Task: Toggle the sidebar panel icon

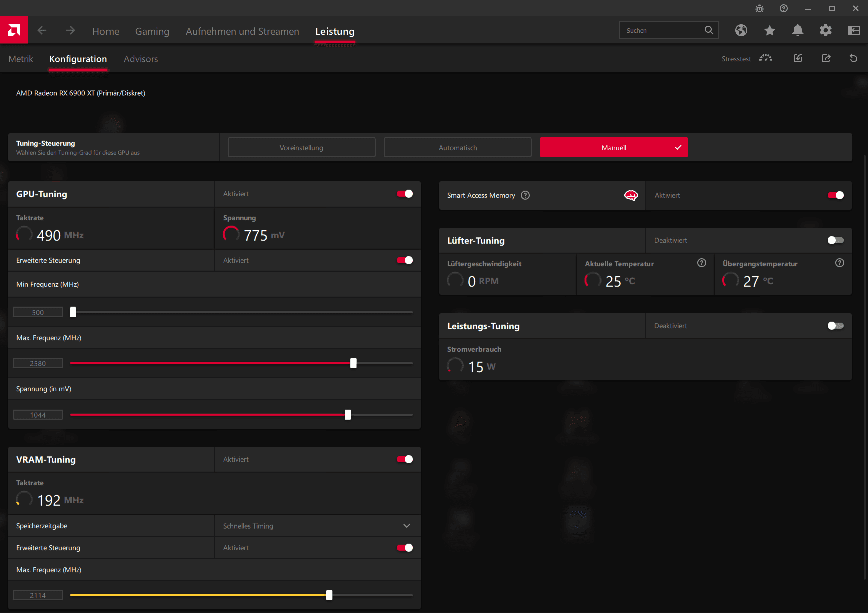Action: pos(854,30)
